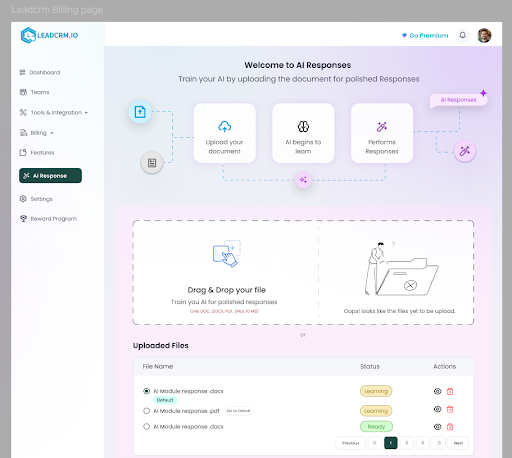
Task: Click the Default tag under first file
Action: click(x=165, y=400)
